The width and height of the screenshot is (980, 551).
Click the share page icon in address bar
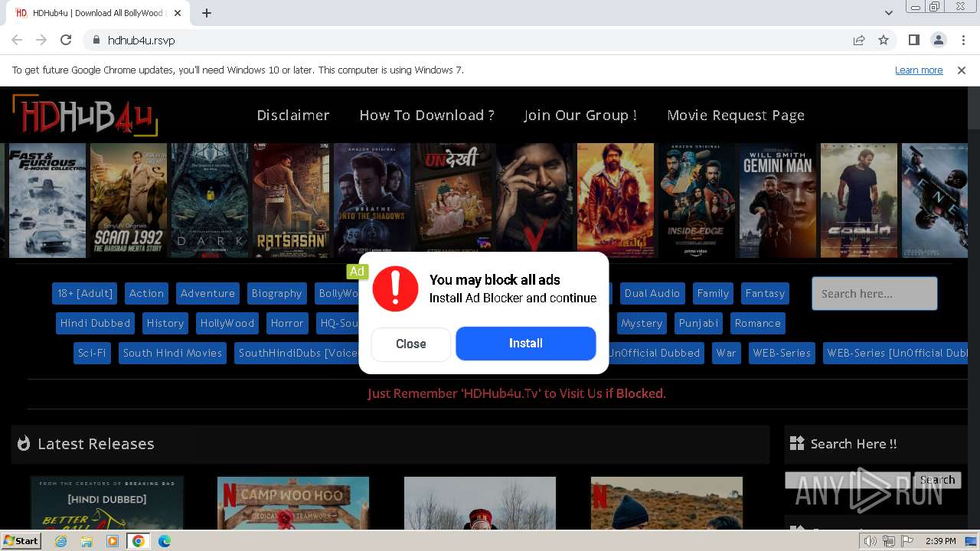point(859,40)
